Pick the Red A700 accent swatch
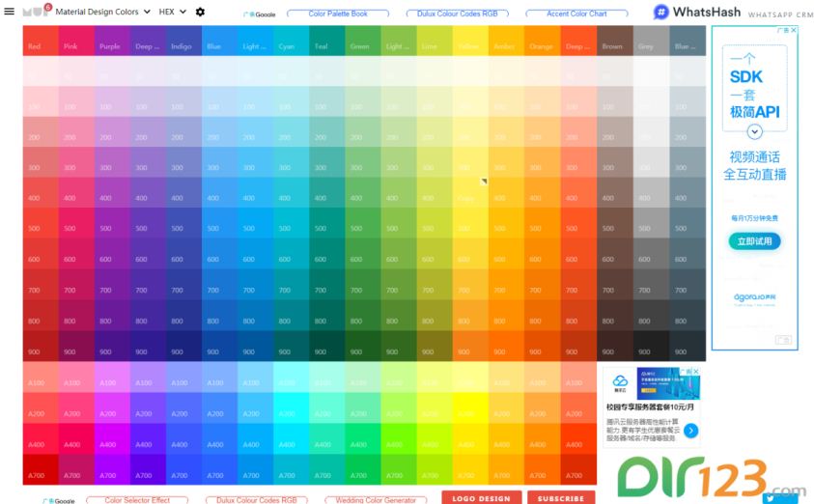The height and width of the screenshot is (504, 814). 41,469
